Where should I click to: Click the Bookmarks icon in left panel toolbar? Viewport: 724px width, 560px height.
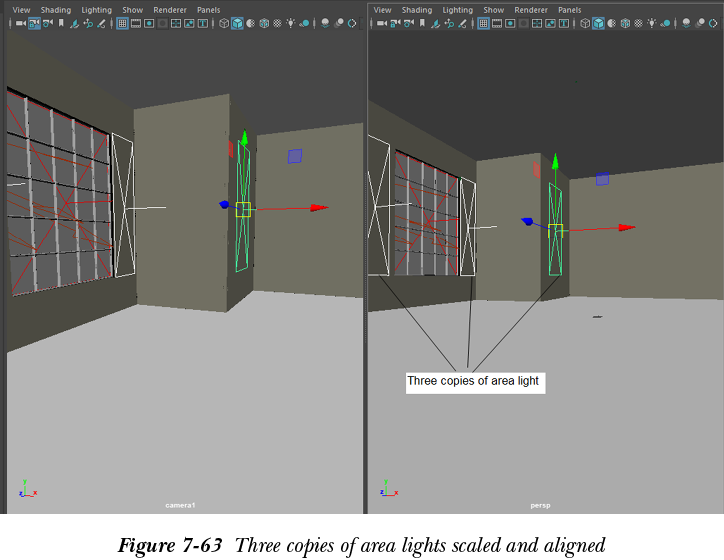tap(60, 23)
